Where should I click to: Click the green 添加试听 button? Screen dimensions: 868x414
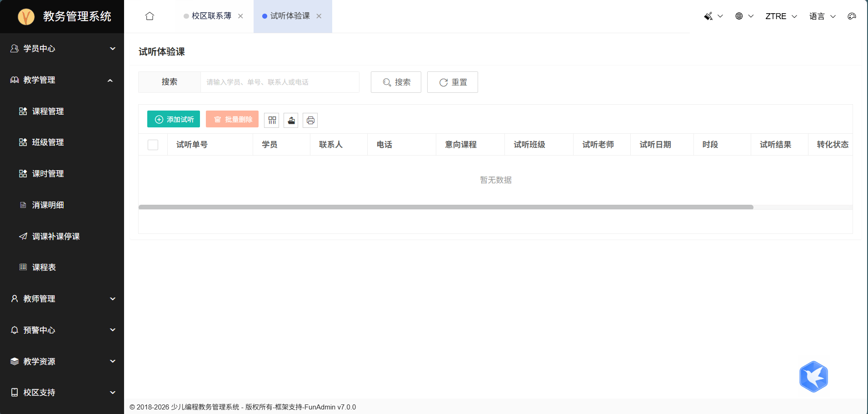pyautogui.click(x=174, y=119)
